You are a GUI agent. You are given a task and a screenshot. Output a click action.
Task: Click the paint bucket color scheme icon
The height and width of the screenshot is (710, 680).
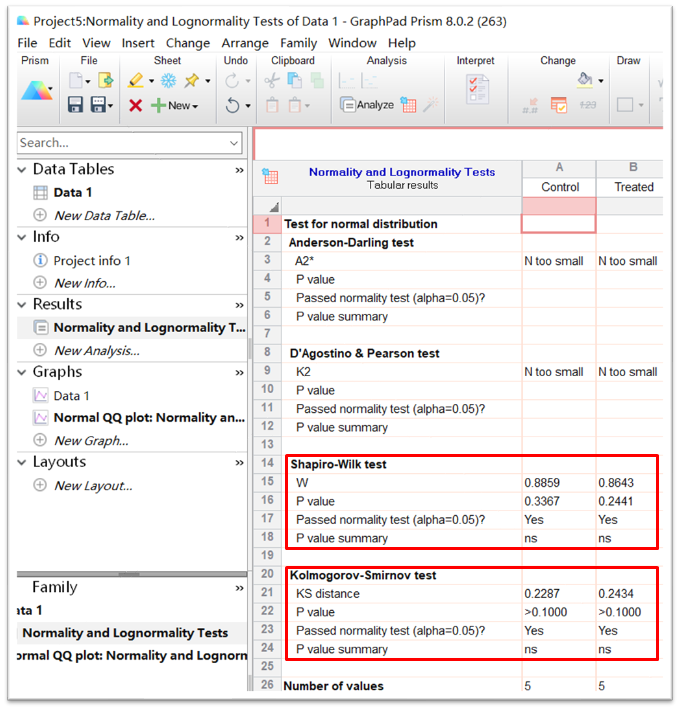click(585, 80)
